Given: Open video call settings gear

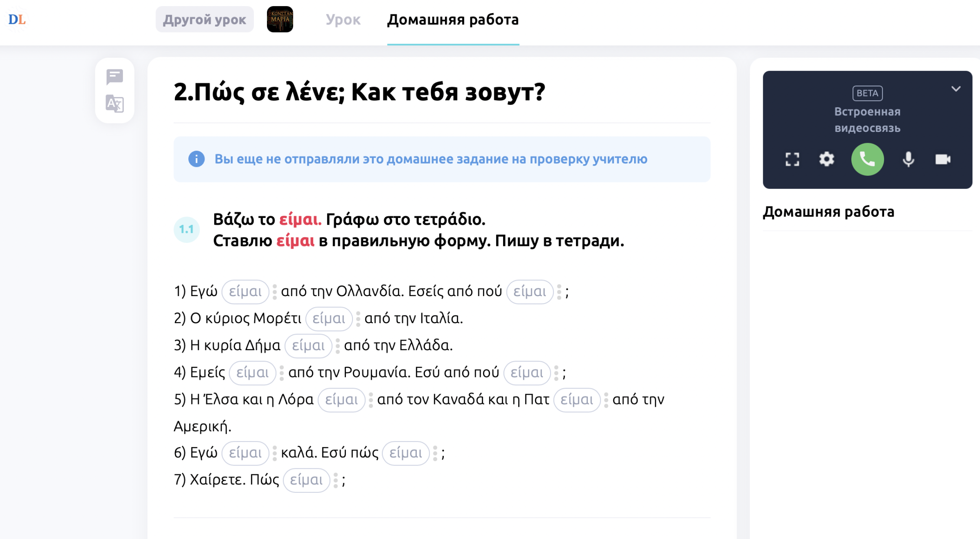Looking at the screenshot, I should click(826, 159).
